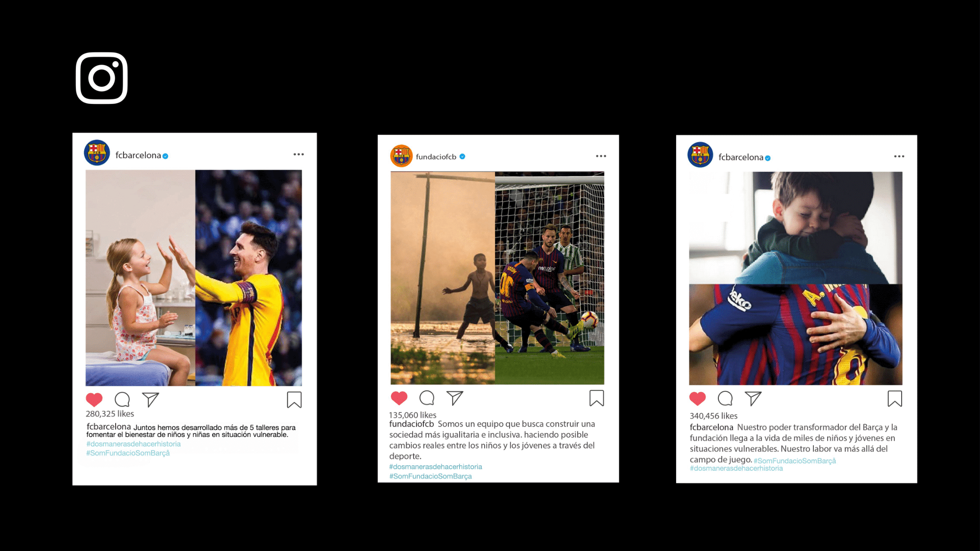Click #SomFundacioSomBarça hashtag under fundaciofcb post
Viewport: 980px width, 551px height.
point(430,476)
